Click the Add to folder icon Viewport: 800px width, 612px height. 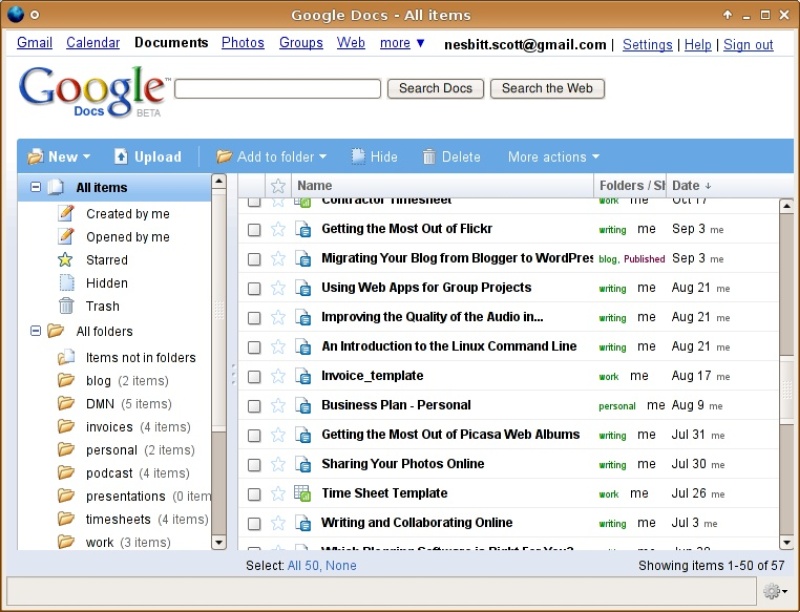pyautogui.click(x=224, y=157)
